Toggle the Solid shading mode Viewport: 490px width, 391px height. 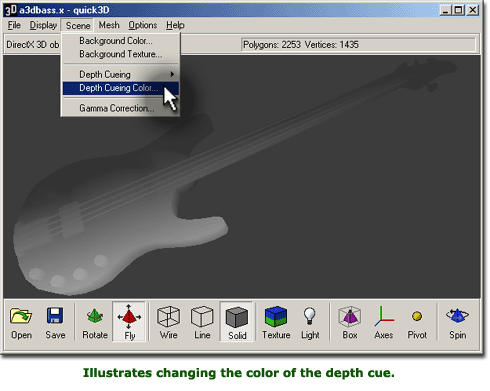[237, 322]
